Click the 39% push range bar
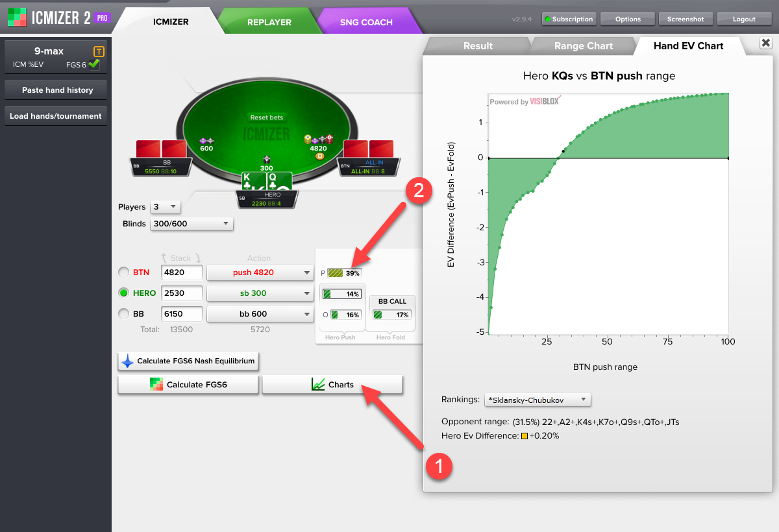 [x=344, y=273]
